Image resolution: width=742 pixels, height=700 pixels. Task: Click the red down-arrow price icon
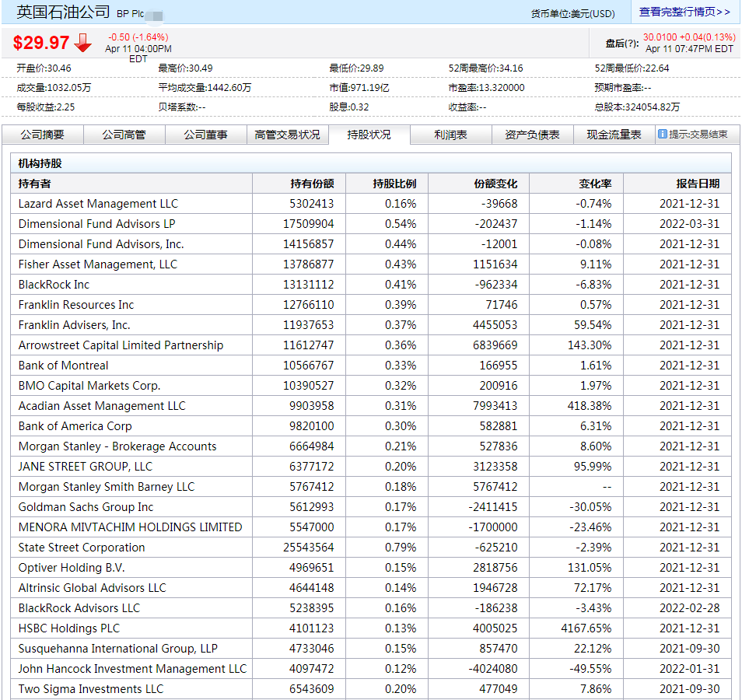[x=82, y=43]
